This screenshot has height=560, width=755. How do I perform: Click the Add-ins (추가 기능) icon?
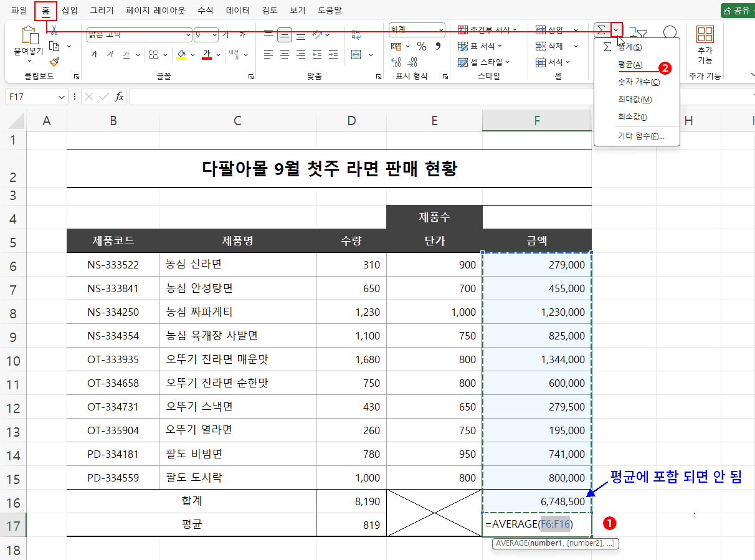[x=705, y=36]
